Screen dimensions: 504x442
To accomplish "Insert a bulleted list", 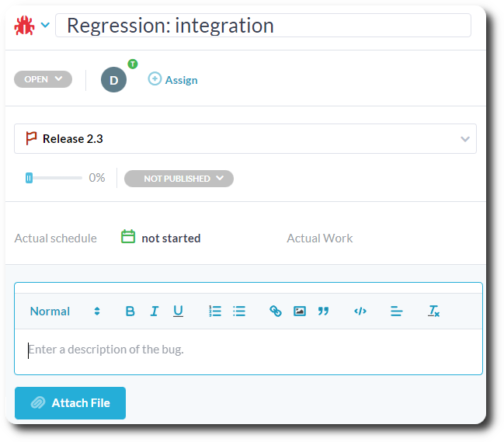I will coord(239,311).
